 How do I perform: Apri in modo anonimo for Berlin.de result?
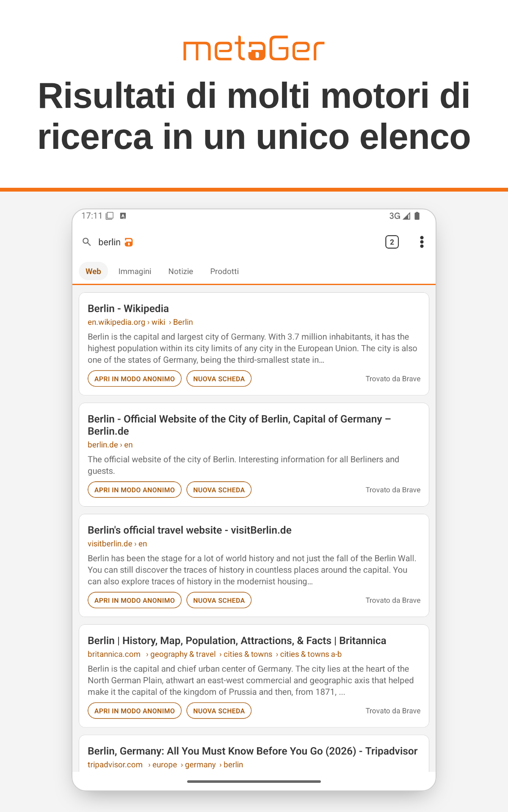point(135,490)
